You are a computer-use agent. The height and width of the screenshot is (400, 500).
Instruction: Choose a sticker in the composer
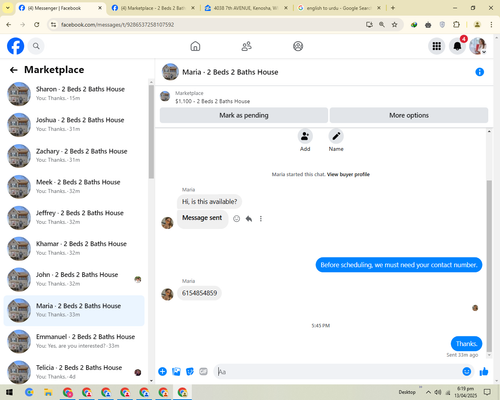coord(190,371)
